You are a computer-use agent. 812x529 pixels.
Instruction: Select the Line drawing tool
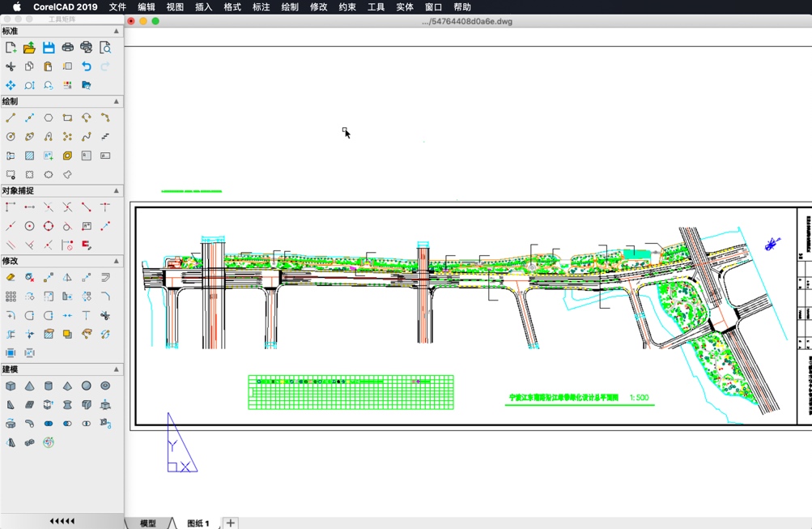coord(11,117)
